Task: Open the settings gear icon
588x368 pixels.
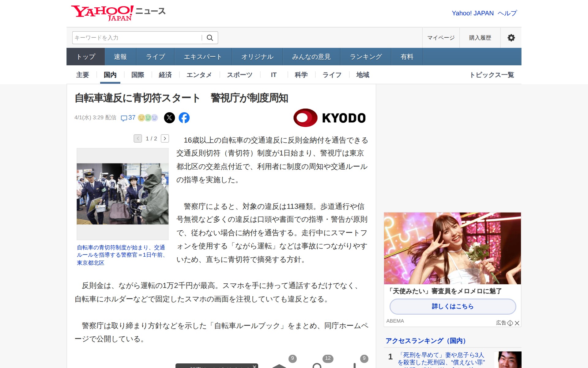Action: point(511,38)
